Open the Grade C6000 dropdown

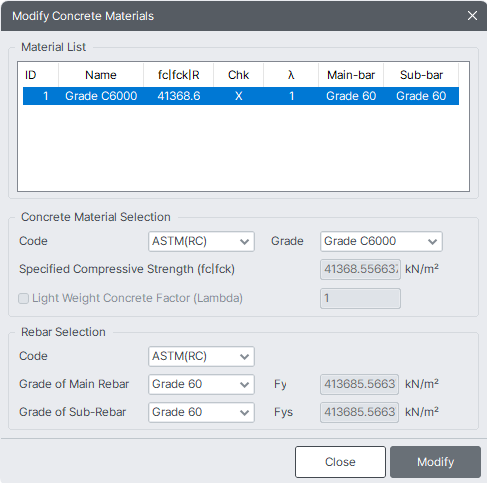click(381, 241)
